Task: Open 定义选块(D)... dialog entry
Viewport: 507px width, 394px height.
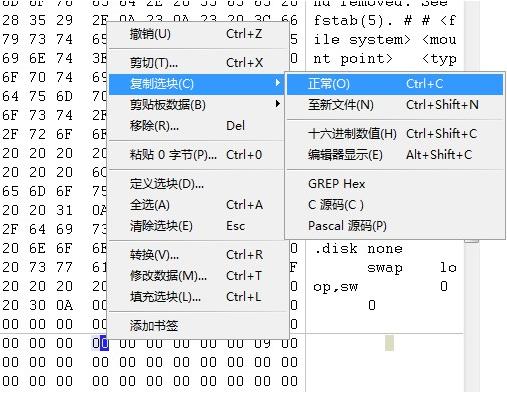Action: [198, 184]
